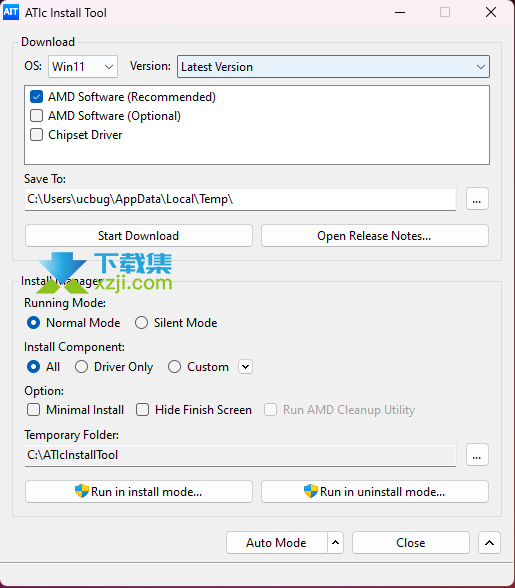The width and height of the screenshot is (515, 588).
Task: Click the AIT app icon in title bar
Action: coord(11,12)
